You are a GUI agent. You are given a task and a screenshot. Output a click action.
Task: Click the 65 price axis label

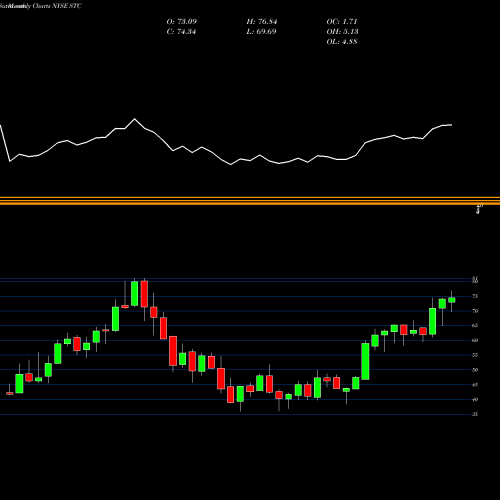[475, 326]
